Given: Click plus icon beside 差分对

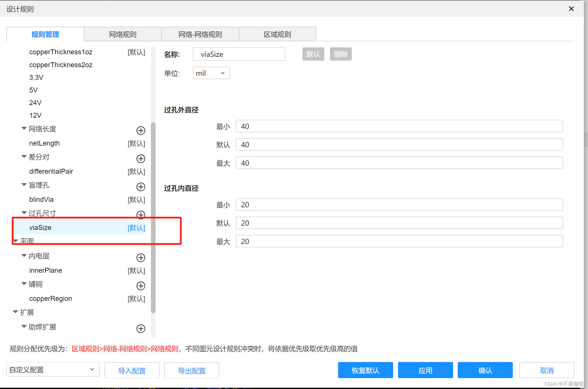Looking at the screenshot, I should point(141,159).
